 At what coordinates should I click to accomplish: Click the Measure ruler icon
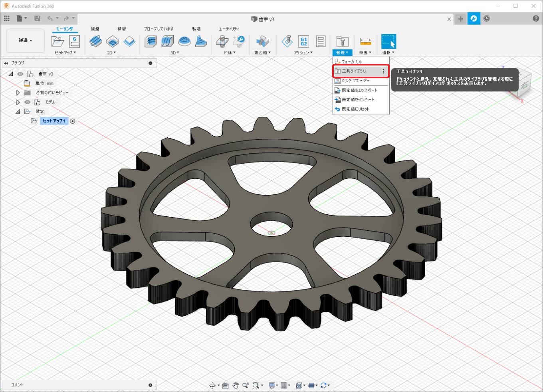365,41
